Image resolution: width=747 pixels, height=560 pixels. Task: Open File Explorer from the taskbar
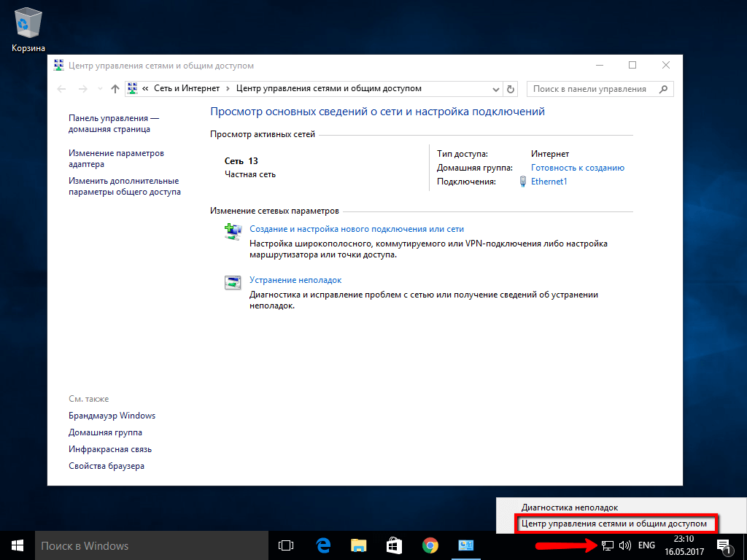359,545
